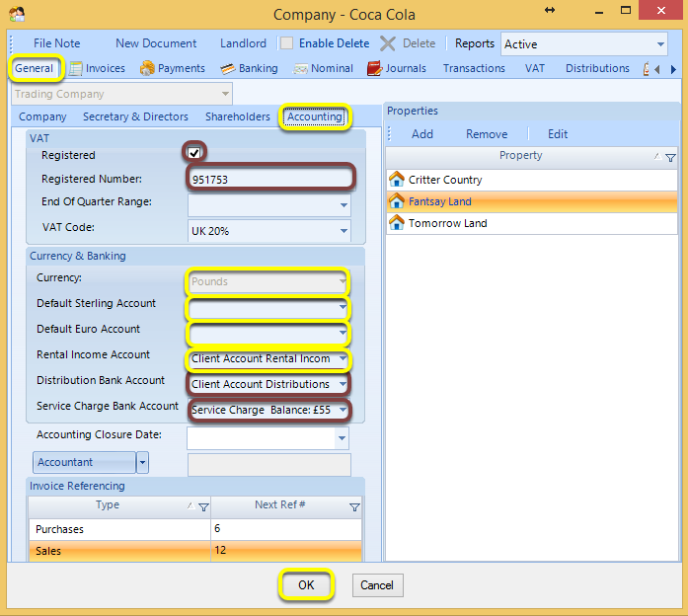Open the Active status dropdown

coord(660,43)
